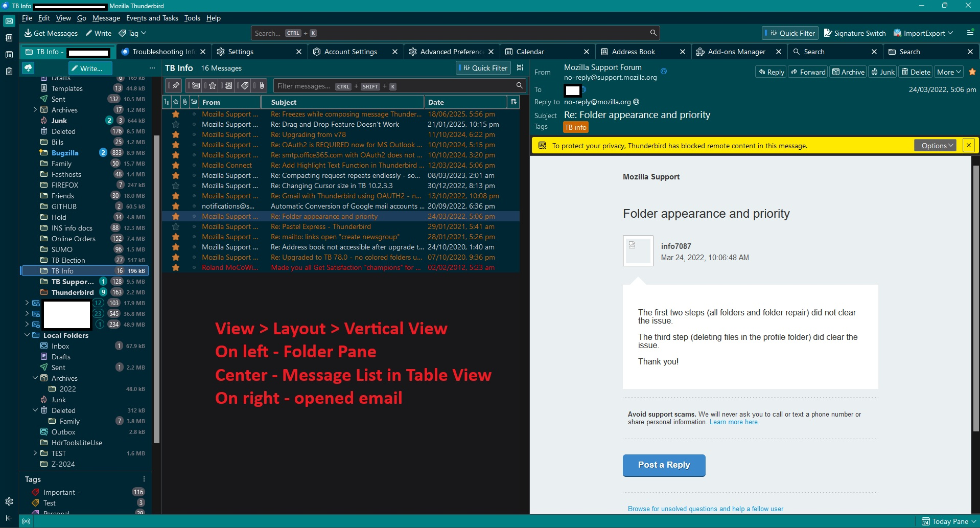The width and height of the screenshot is (980, 528).
Task: Click Get Messages in the toolbar
Action: (51, 33)
